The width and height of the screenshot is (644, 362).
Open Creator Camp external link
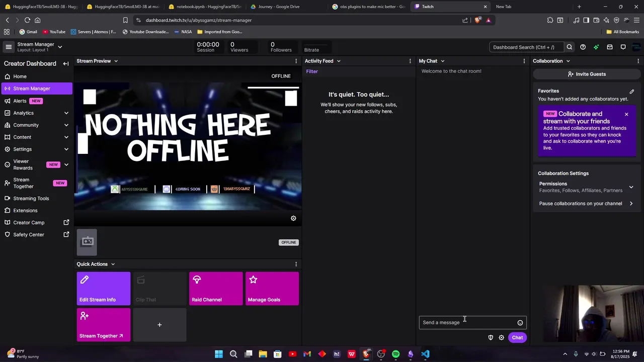[x=36, y=223]
